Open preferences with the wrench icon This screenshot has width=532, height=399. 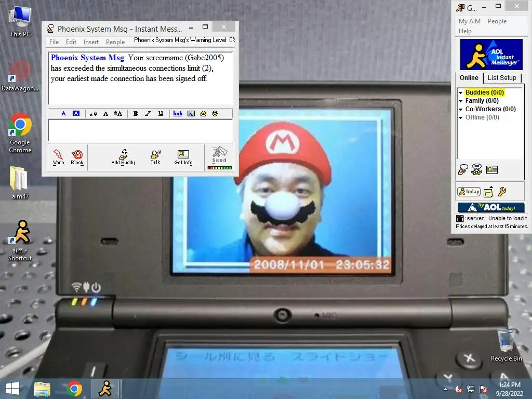pyautogui.click(x=502, y=192)
